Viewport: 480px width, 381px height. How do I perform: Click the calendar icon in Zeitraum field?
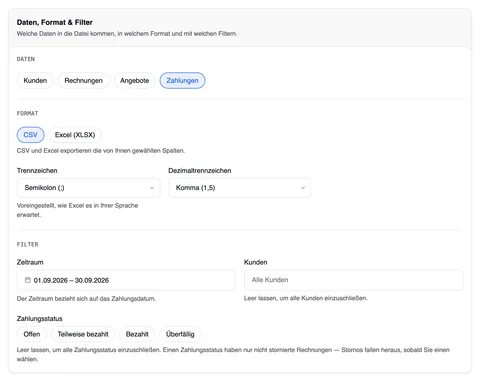coord(28,280)
